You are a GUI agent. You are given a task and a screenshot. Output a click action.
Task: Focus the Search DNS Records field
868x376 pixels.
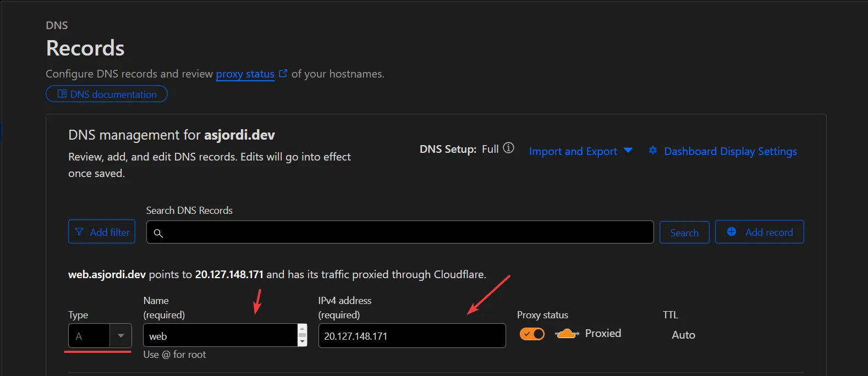(x=400, y=232)
